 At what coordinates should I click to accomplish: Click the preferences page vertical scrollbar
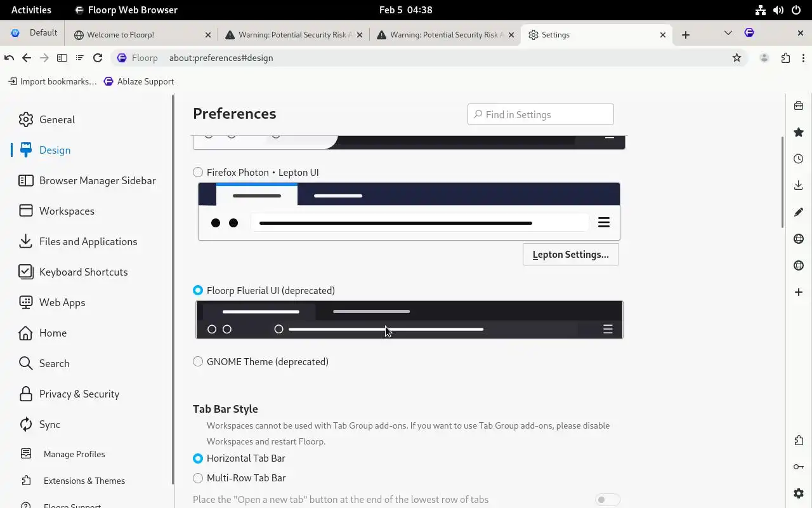783,182
